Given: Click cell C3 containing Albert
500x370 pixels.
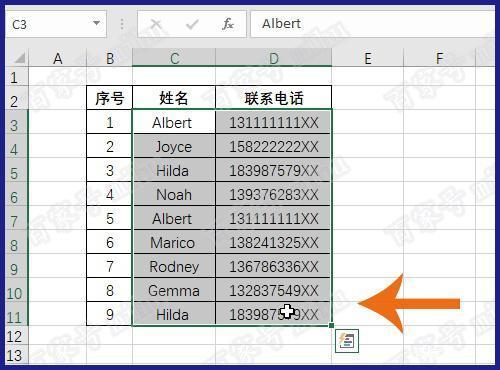Looking at the screenshot, I should tap(174, 122).
